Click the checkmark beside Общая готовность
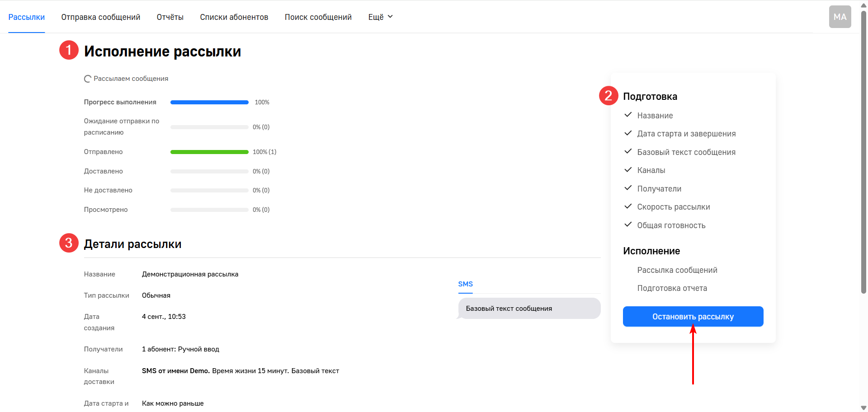Image resolution: width=868 pixels, height=412 pixels. coord(628,225)
